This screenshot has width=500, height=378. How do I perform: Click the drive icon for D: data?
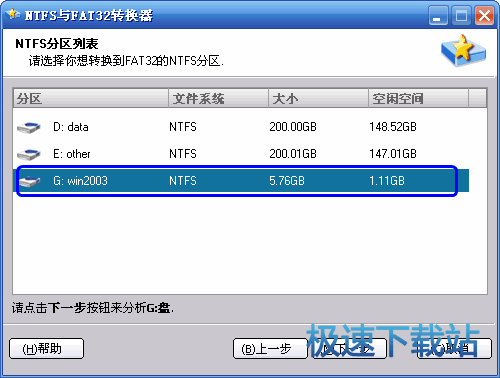tap(29, 127)
